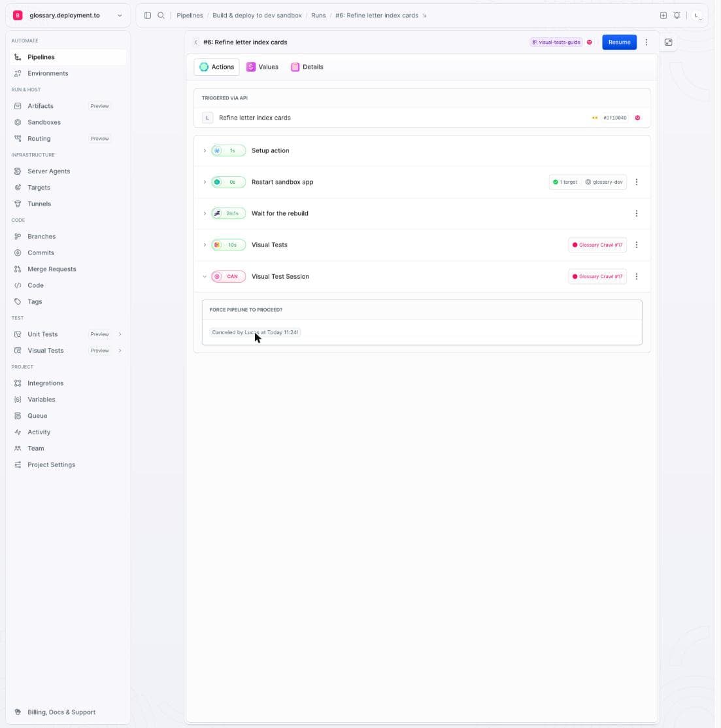Open Visual Test Session options menu

point(637,277)
